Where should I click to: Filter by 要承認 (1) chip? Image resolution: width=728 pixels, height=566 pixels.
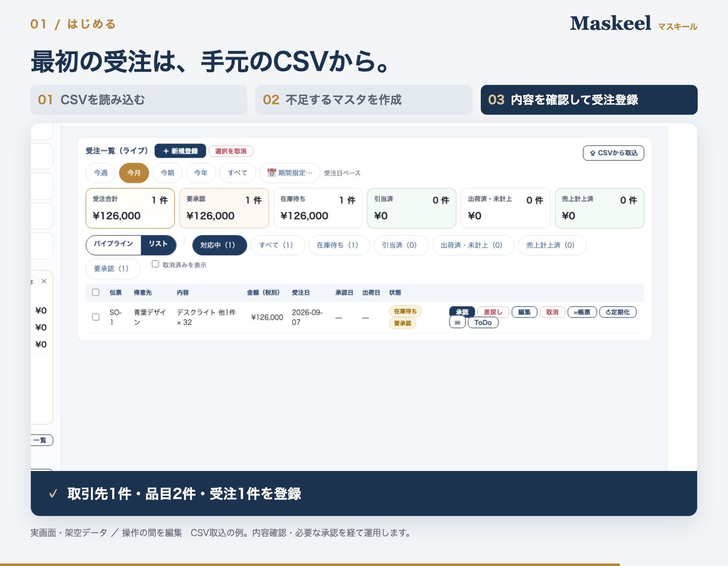(x=113, y=269)
